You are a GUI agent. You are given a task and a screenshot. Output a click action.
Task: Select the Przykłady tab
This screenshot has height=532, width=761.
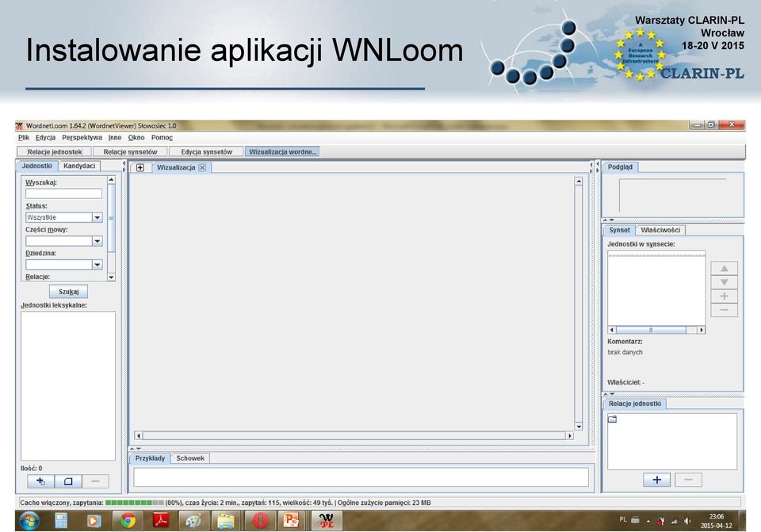[150, 458]
